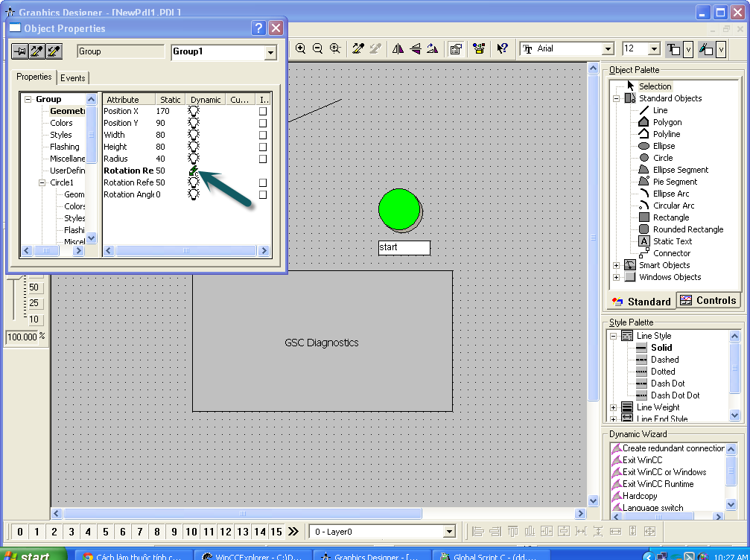Click the pin icon in Object Properties
The width and height of the screenshot is (750, 560).
click(x=19, y=51)
